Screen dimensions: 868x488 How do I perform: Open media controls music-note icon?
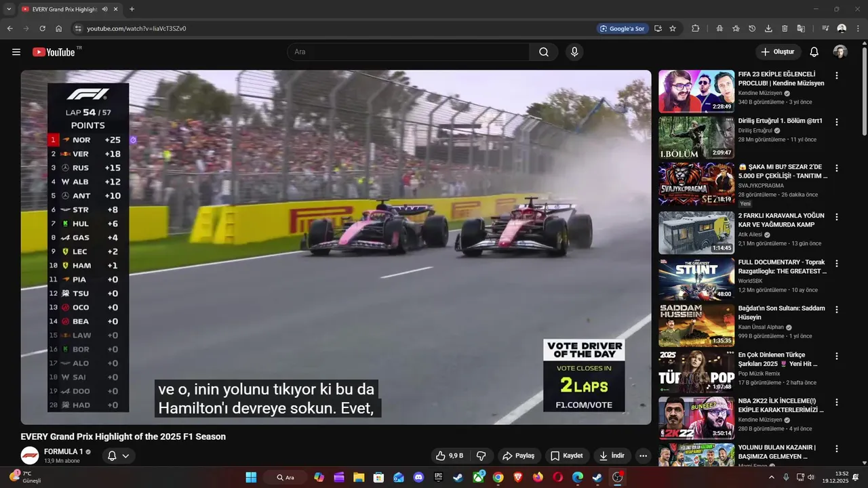(825, 28)
